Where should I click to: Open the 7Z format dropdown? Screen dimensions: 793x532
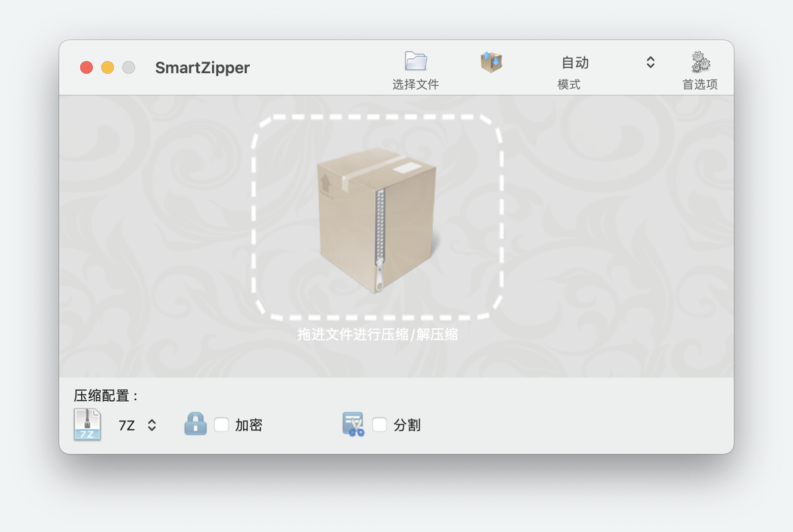coord(137,425)
